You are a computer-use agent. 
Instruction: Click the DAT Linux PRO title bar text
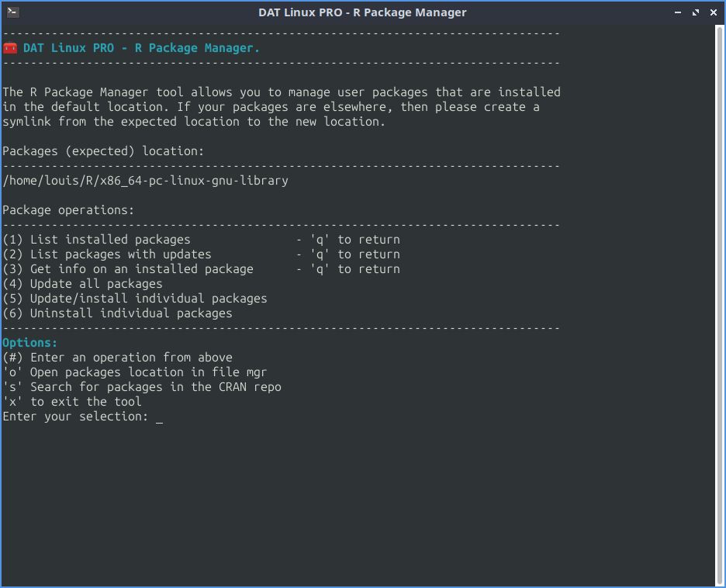point(362,12)
